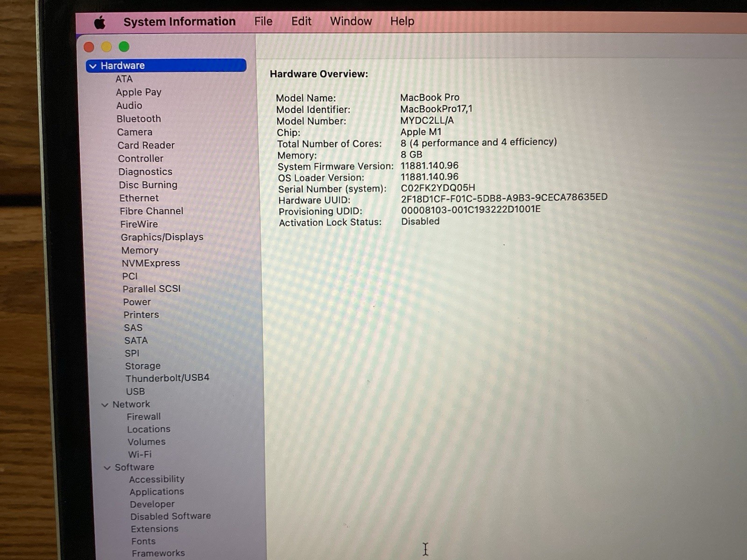Select Controller in the sidebar
Viewport: 747px width, 560px height.
tap(141, 159)
